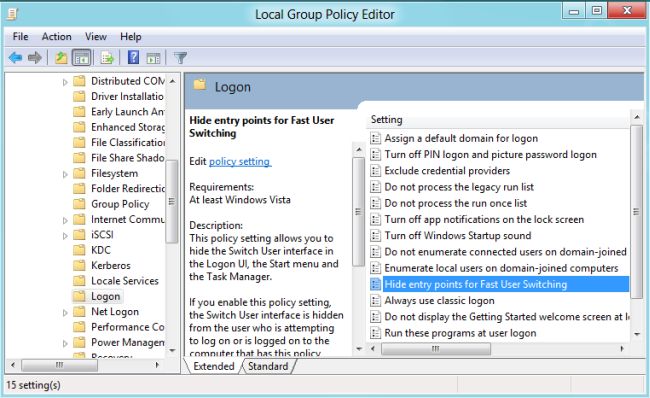Select Do not display Getting Started welcome screen
This screenshot has width=650, height=398.
tap(507, 316)
